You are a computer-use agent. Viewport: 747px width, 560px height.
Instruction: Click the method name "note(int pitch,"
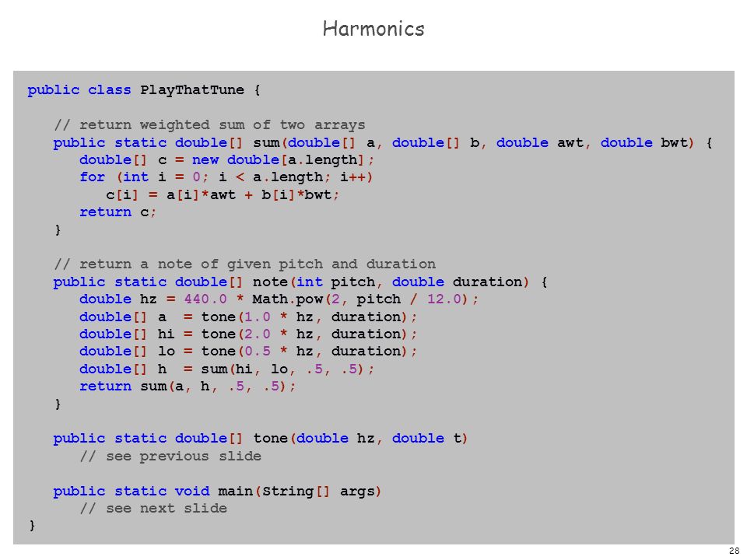[x=317, y=282]
